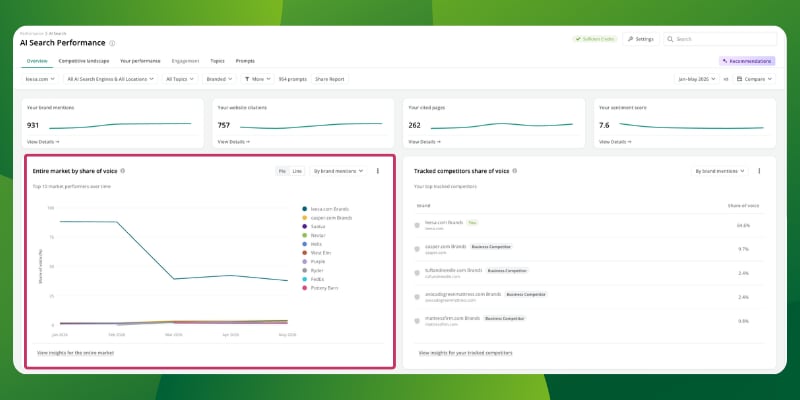This screenshot has width=800, height=400.
Task: Click the 7.6 sentiment score value
Action: (604, 125)
